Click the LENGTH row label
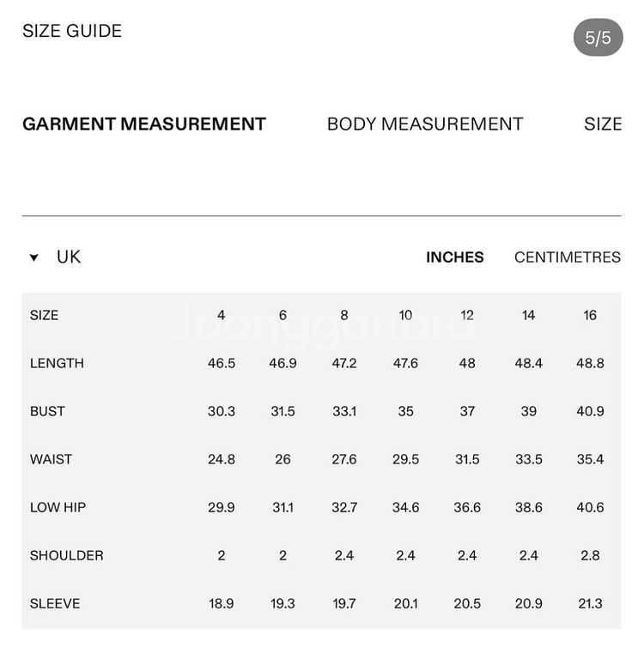Screen dimensions: 644x653 (x=57, y=363)
